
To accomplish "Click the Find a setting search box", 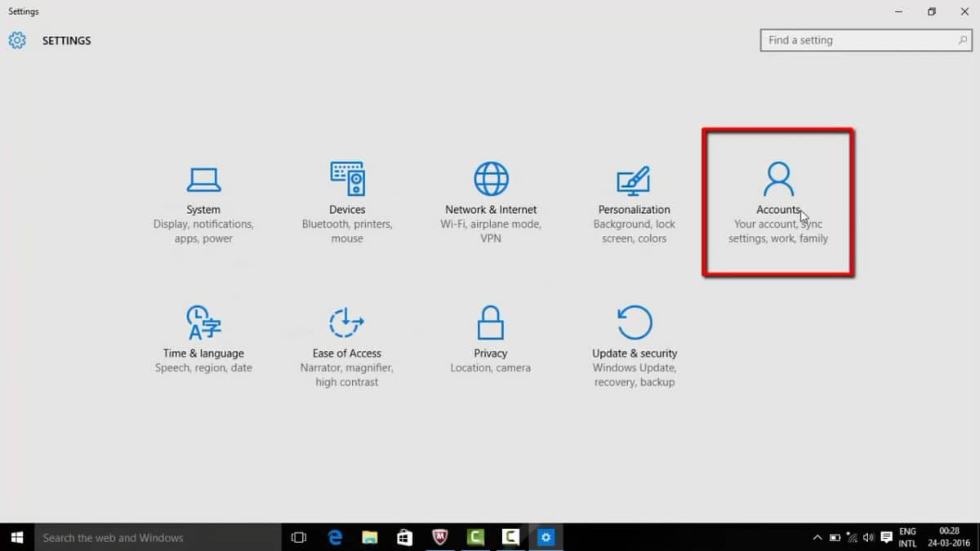I will (x=866, y=39).
